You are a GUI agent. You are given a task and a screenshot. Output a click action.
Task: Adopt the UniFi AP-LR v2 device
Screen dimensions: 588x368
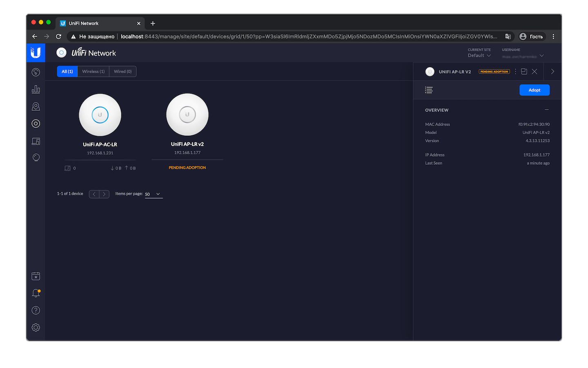pos(535,90)
